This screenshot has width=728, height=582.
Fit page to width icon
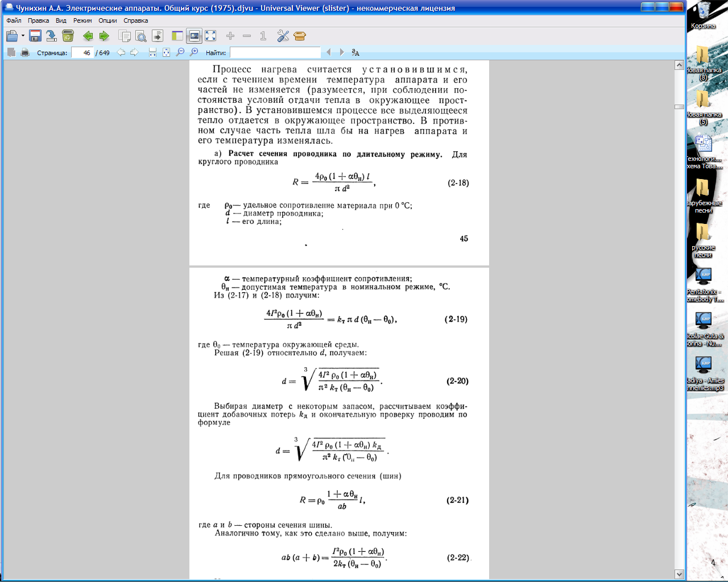coord(152,52)
